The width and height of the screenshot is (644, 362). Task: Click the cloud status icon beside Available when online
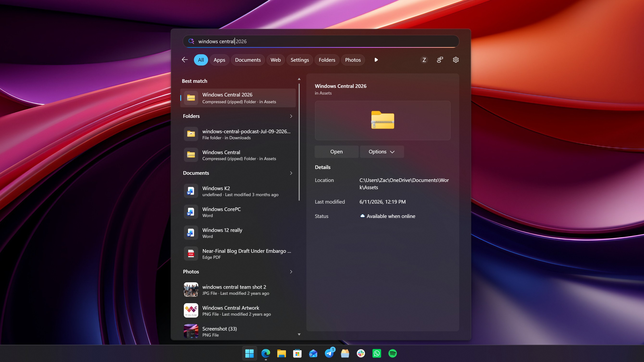362,216
